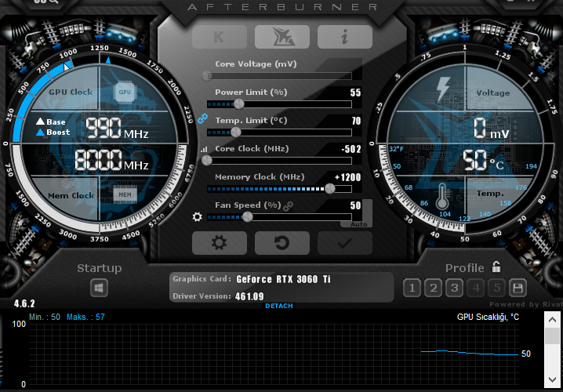Viewport: 563px width, 392px height.
Task: Click the Power Limit slider handle
Action: point(239,104)
